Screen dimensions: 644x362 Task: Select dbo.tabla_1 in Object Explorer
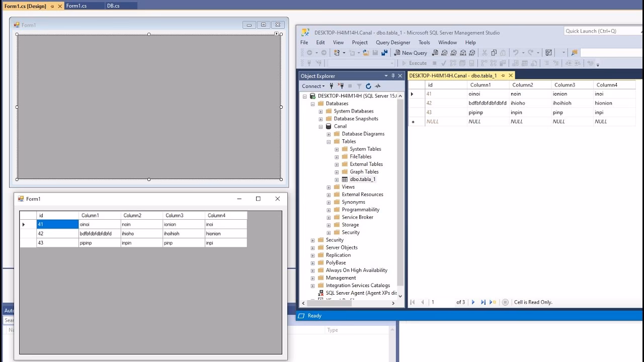(363, 179)
